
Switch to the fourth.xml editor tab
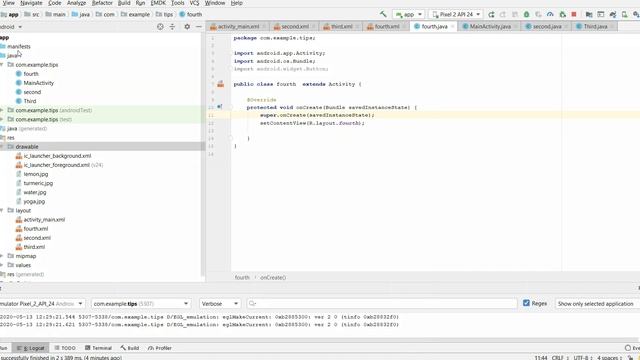(387, 27)
